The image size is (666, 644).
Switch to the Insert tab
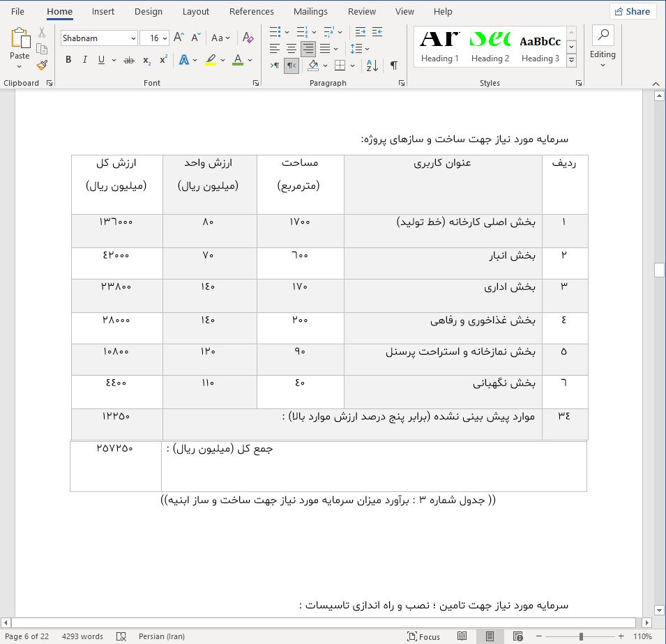coord(103,11)
